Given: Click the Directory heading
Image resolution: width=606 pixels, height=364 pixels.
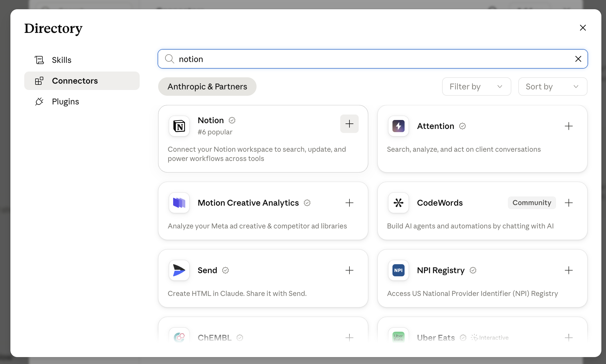Looking at the screenshot, I should pos(53,28).
